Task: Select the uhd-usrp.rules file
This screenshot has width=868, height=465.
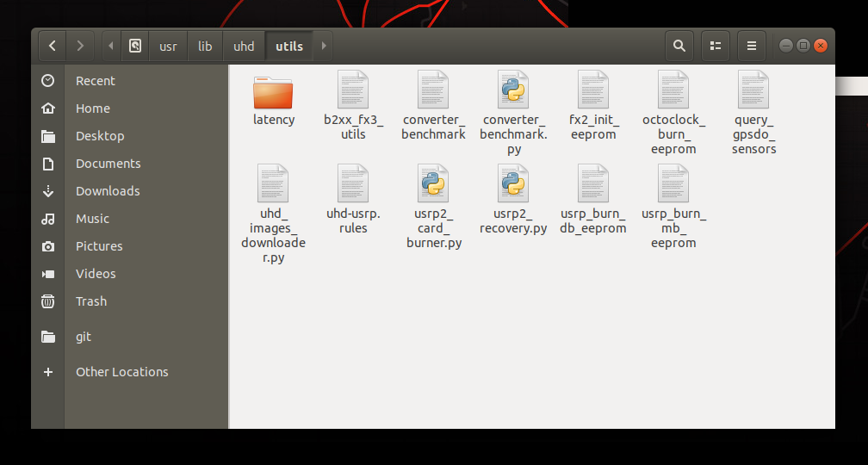Action: pos(353,199)
